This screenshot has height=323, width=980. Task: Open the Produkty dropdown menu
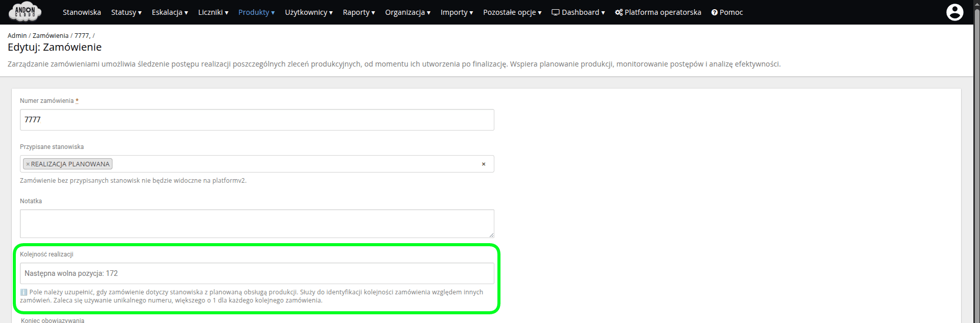point(256,12)
